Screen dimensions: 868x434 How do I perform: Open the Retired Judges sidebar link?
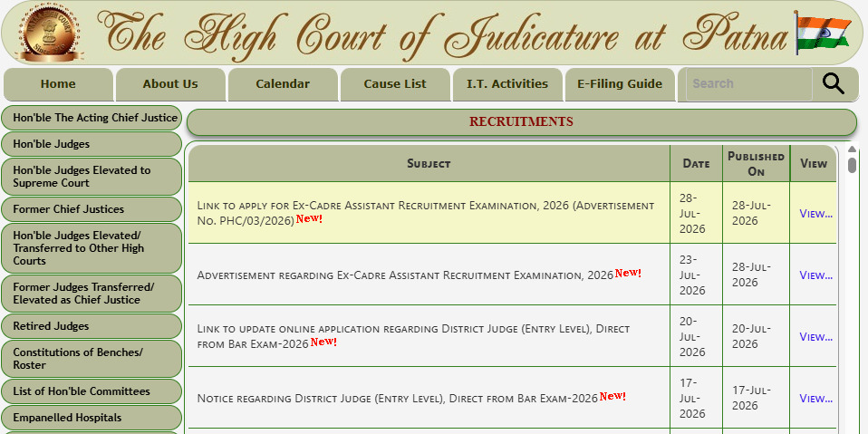click(92, 326)
